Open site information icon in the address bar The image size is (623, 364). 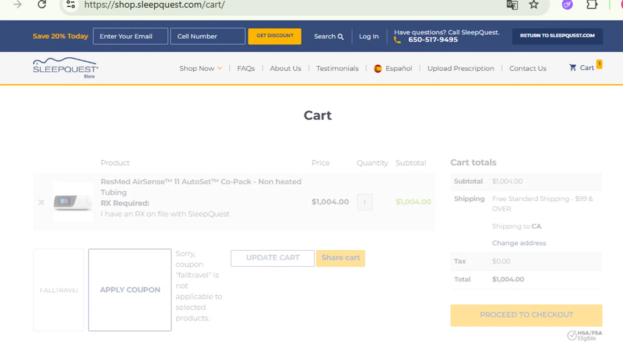[x=71, y=5]
